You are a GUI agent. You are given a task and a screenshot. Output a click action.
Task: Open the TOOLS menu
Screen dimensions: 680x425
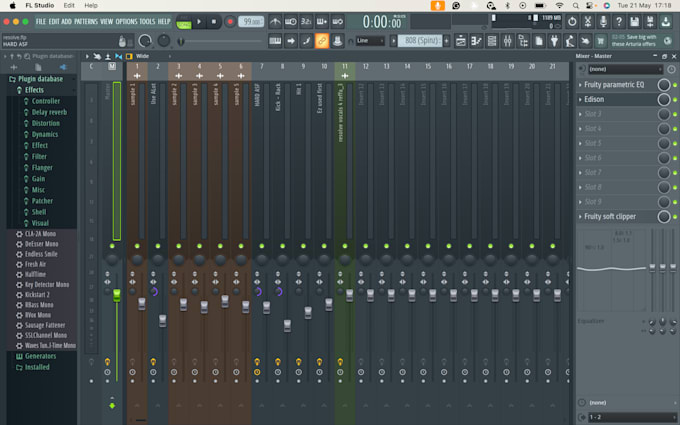click(x=147, y=22)
